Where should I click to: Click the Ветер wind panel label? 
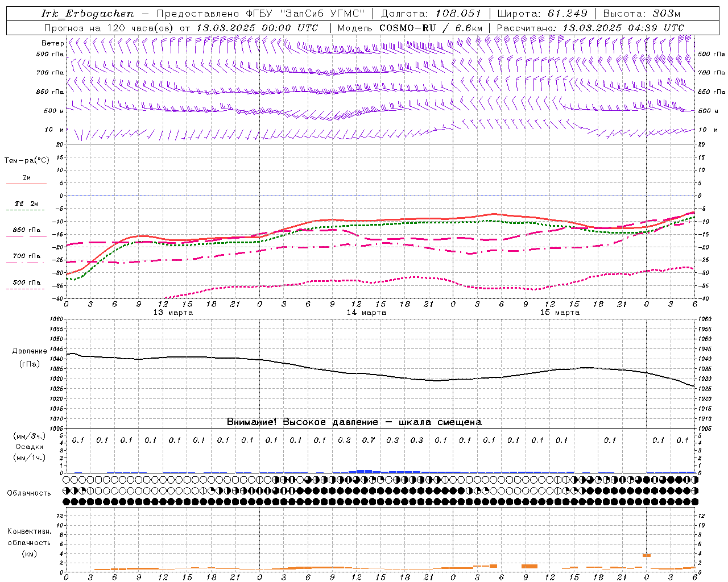52,43
